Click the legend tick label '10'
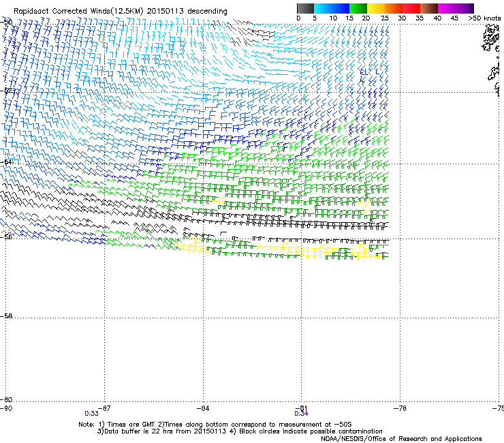The height and width of the screenshot is (443, 504). point(333,18)
